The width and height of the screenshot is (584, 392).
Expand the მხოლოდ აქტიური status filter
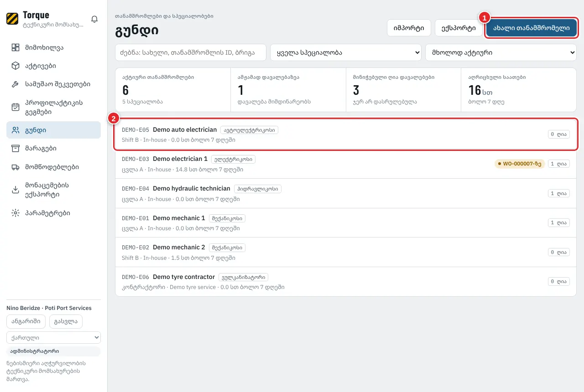[501, 52]
